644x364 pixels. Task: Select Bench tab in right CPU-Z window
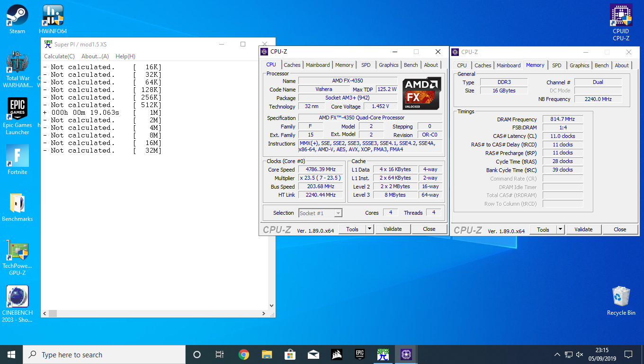(602, 65)
